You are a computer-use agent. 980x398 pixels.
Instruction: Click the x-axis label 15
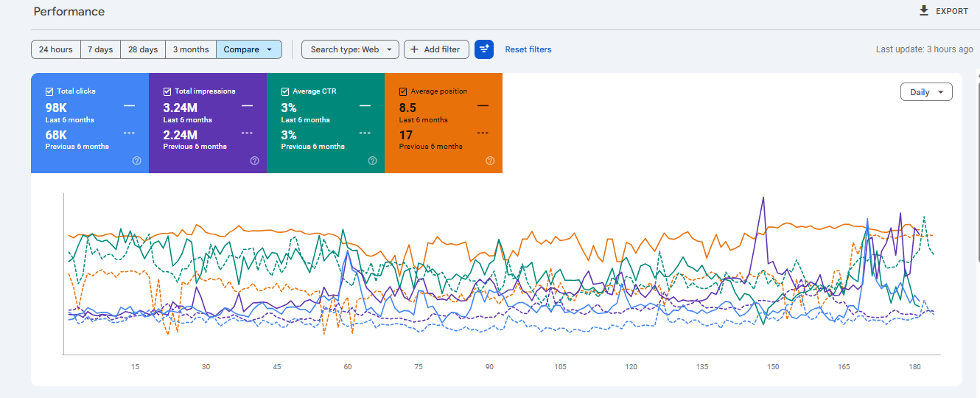135,366
